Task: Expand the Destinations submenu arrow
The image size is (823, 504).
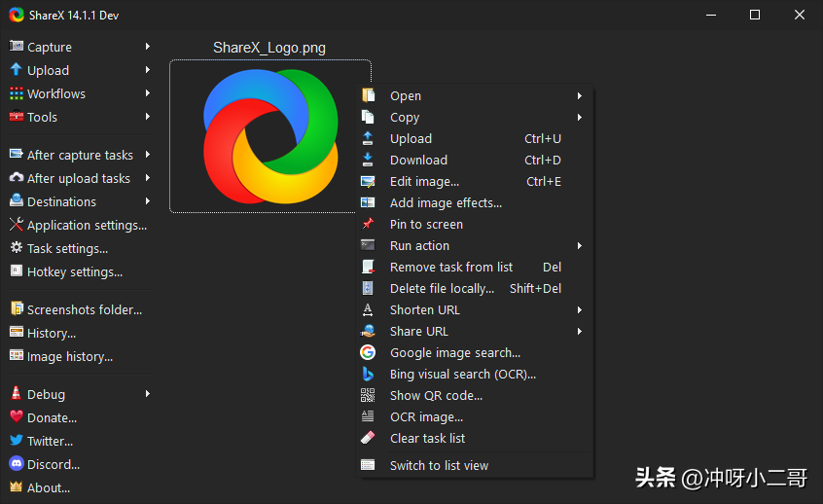Action: pos(148,201)
